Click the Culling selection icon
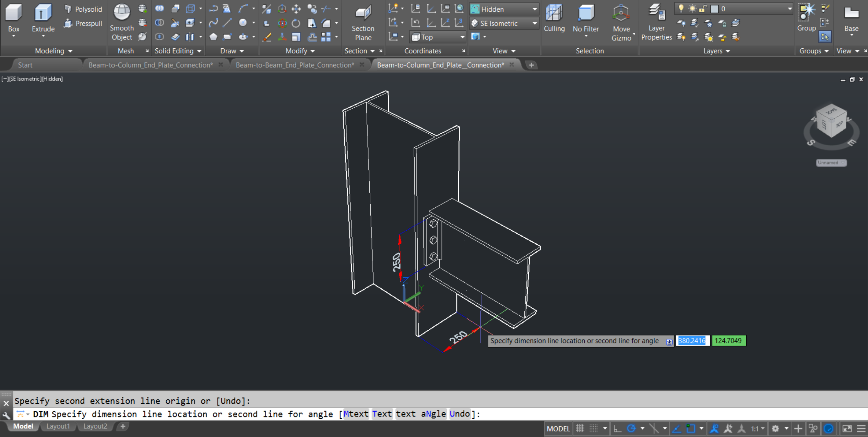 [554, 13]
